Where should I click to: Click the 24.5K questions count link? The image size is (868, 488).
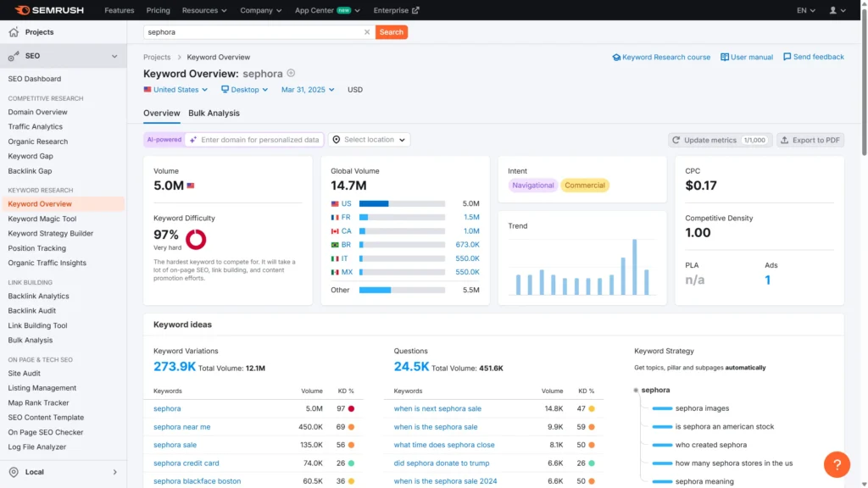click(x=411, y=366)
